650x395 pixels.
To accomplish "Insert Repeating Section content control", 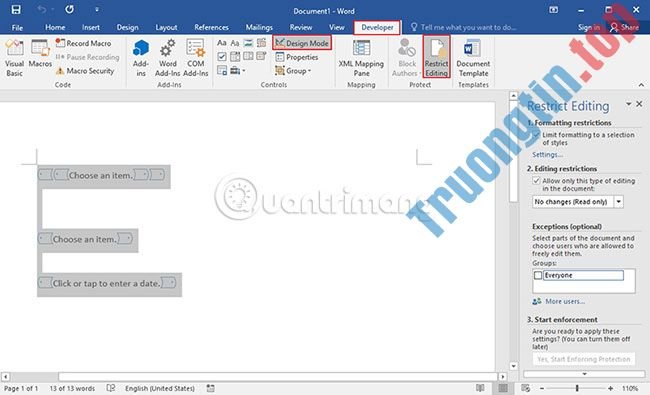I will pos(222,70).
